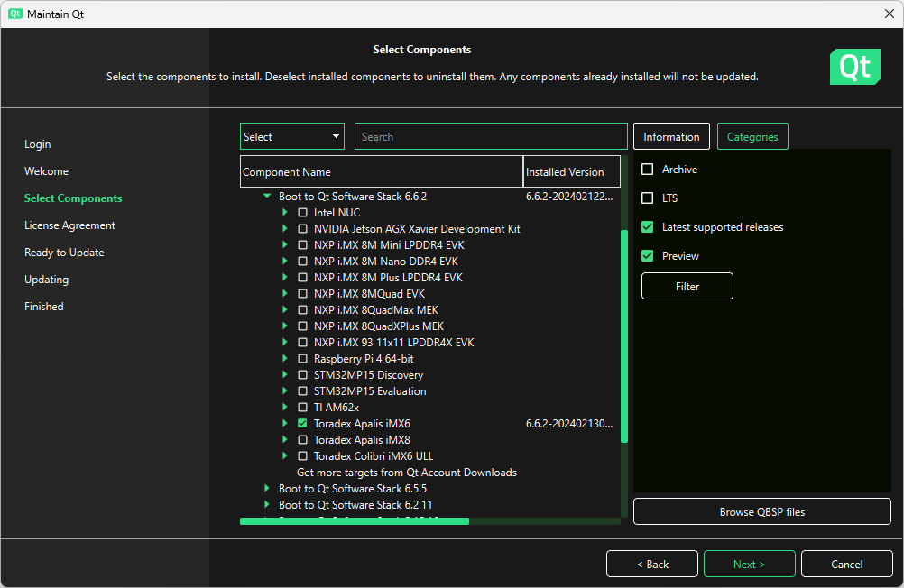Image resolution: width=904 pixels, height=588 pixels.
Task: Click the Qt logo in header
Action: click(854, 67)
